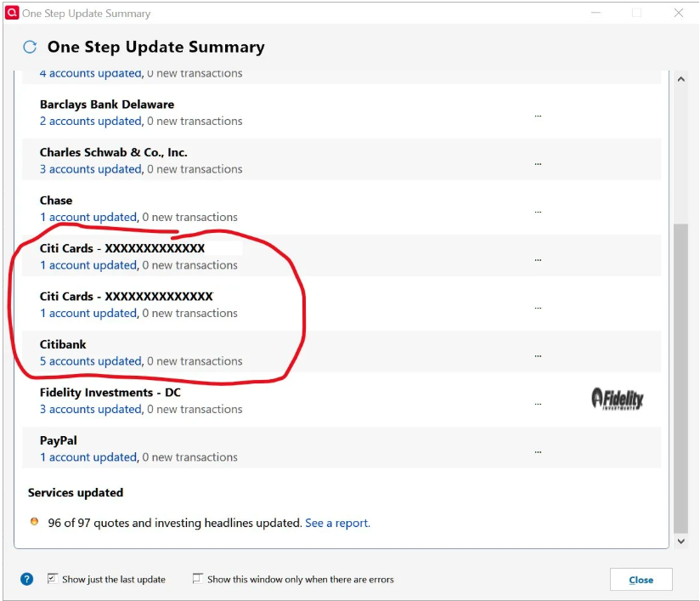
Task: Open Fidelity 3 accounts updated link
Action: click(91, 409)
